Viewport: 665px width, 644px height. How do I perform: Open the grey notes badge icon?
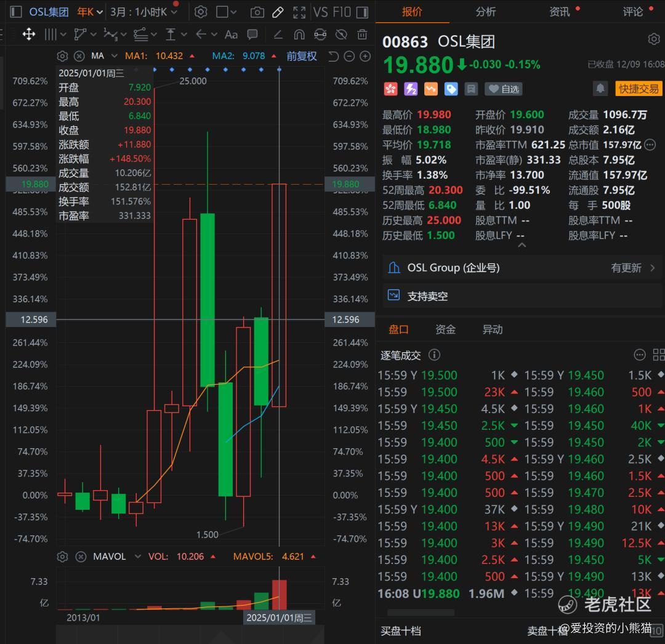point(471,89)
